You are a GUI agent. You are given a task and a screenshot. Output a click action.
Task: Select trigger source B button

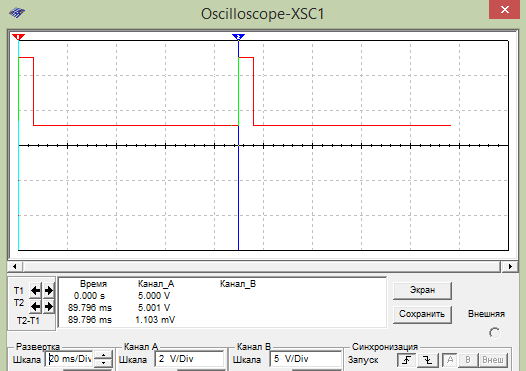pos(468,360)
